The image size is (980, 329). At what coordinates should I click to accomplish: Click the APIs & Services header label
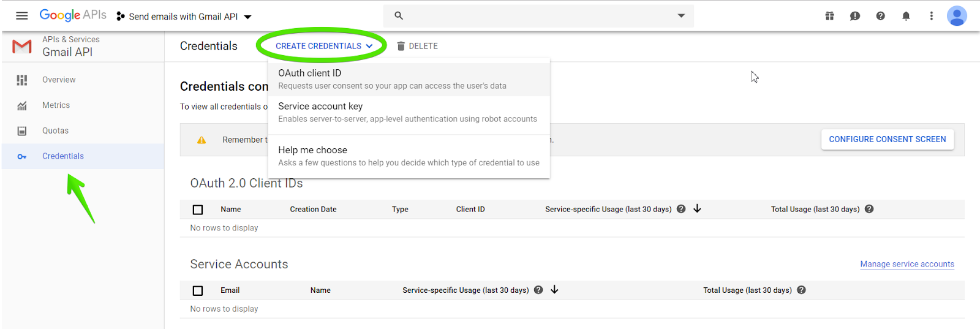click(x=71, y=39)
